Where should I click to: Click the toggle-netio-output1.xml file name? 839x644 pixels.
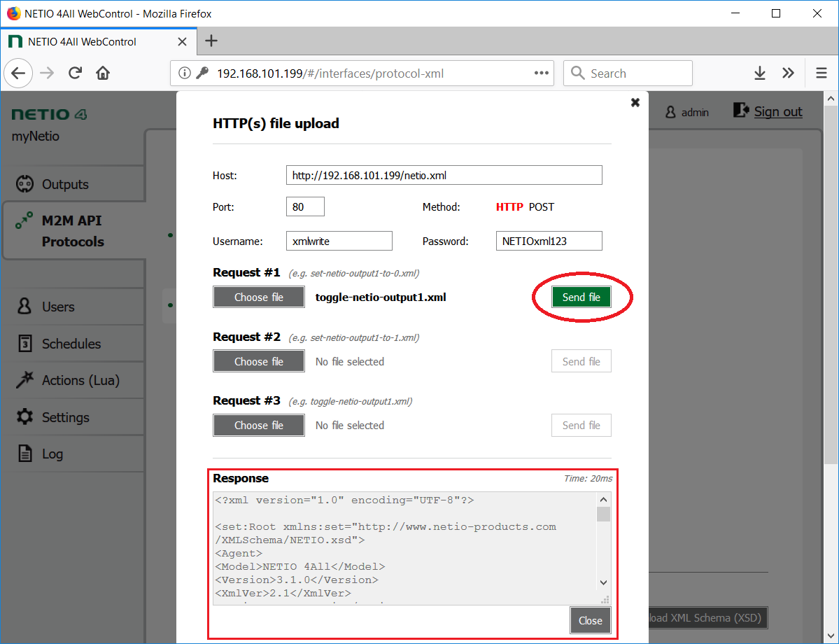click(381, 297)
